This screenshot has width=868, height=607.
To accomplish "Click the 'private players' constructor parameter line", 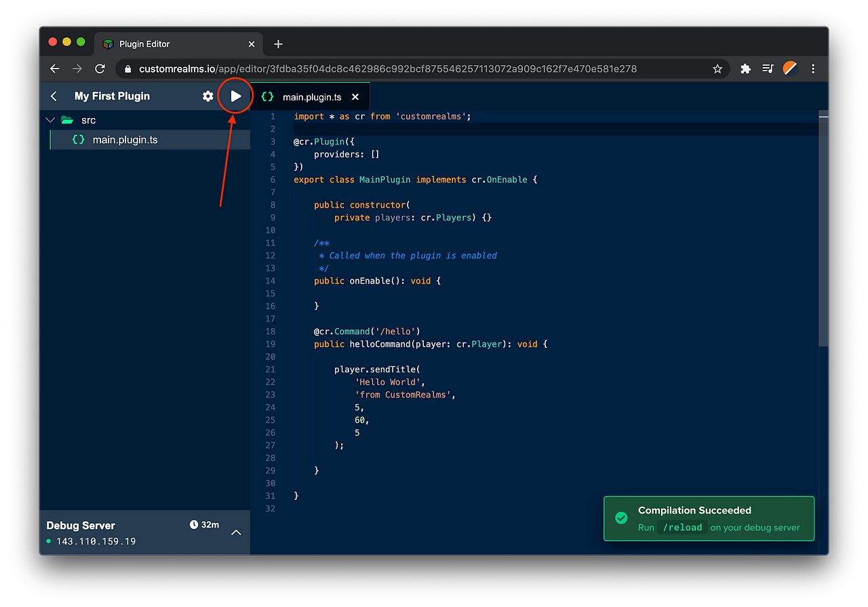I will (x=413, y=218).
